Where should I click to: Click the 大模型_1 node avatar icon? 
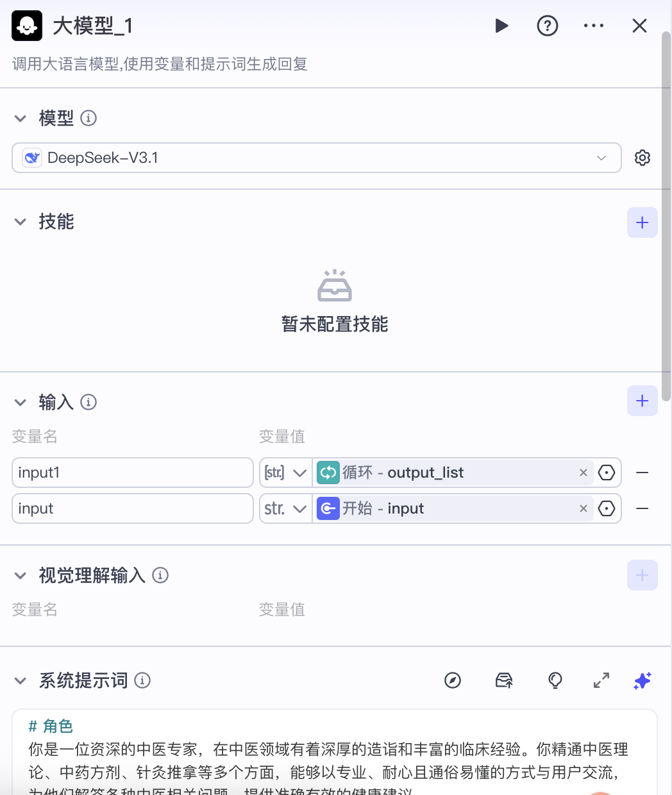tap(27, 26)
